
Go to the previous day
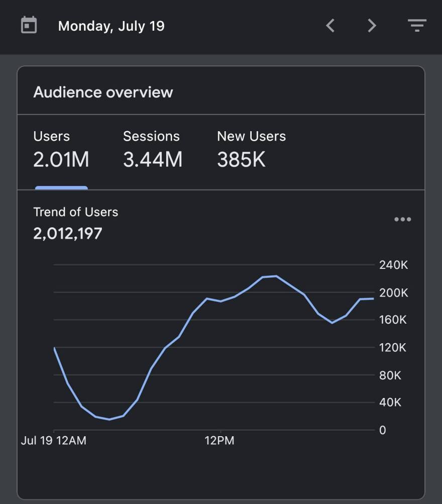(330, 26)
